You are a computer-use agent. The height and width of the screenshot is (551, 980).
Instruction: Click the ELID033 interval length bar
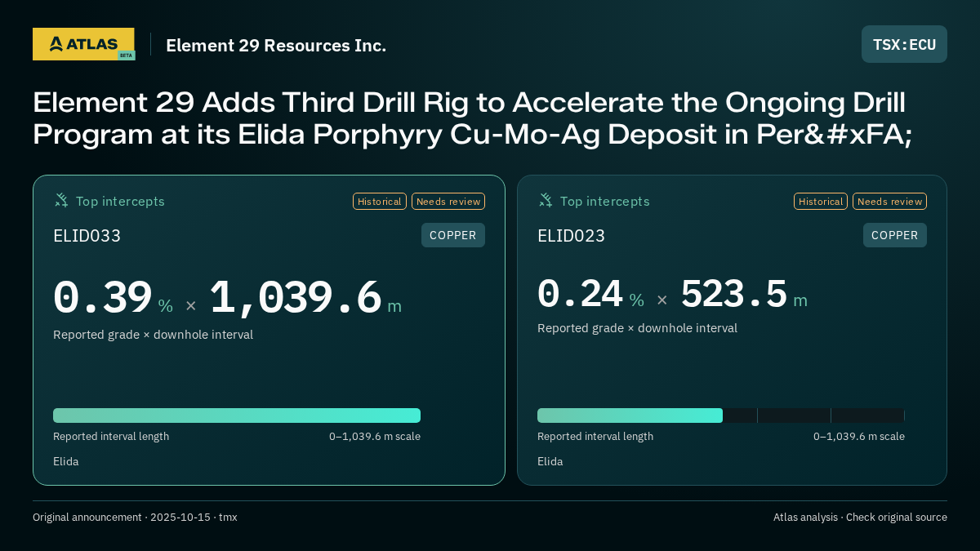pyautogui.click(x=237, y=415)
